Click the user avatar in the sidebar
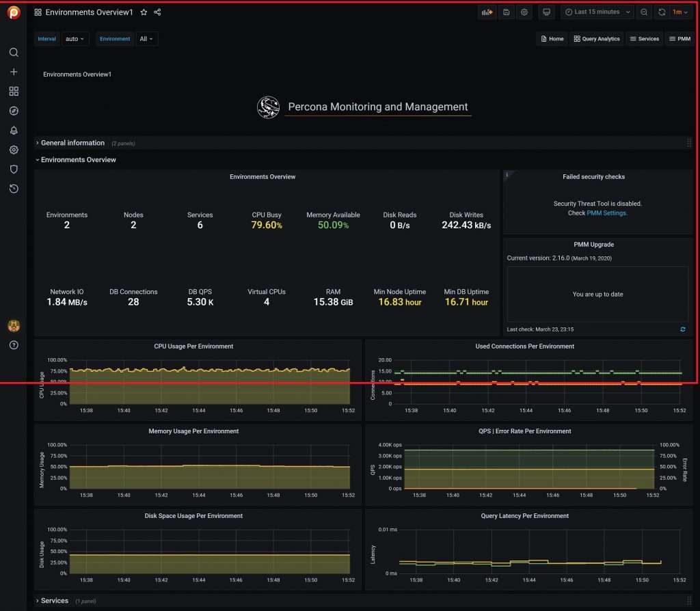700x611 pixels. pyautogui.click(x=14, y=326)
